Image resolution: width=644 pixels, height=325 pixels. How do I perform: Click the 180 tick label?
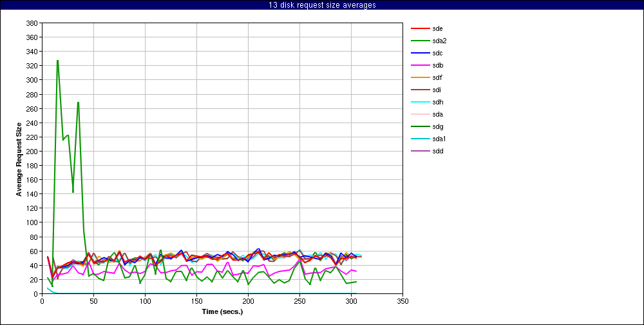point(32,165)
